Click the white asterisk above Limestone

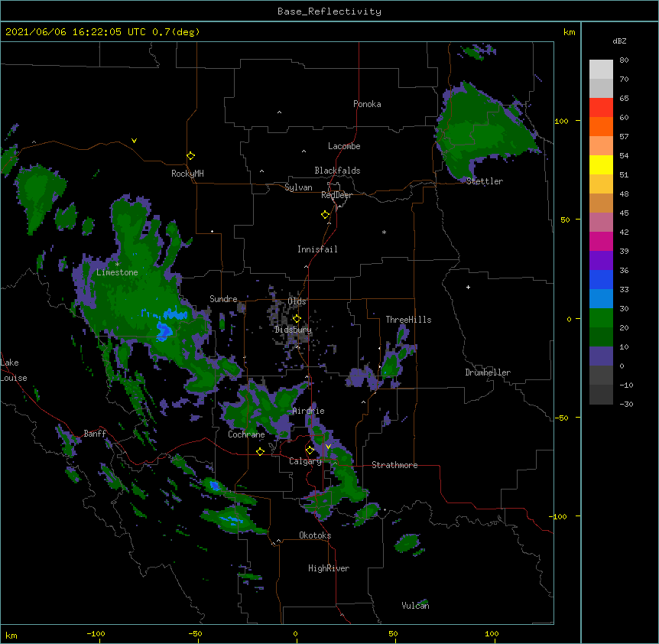tap(117, 265)
